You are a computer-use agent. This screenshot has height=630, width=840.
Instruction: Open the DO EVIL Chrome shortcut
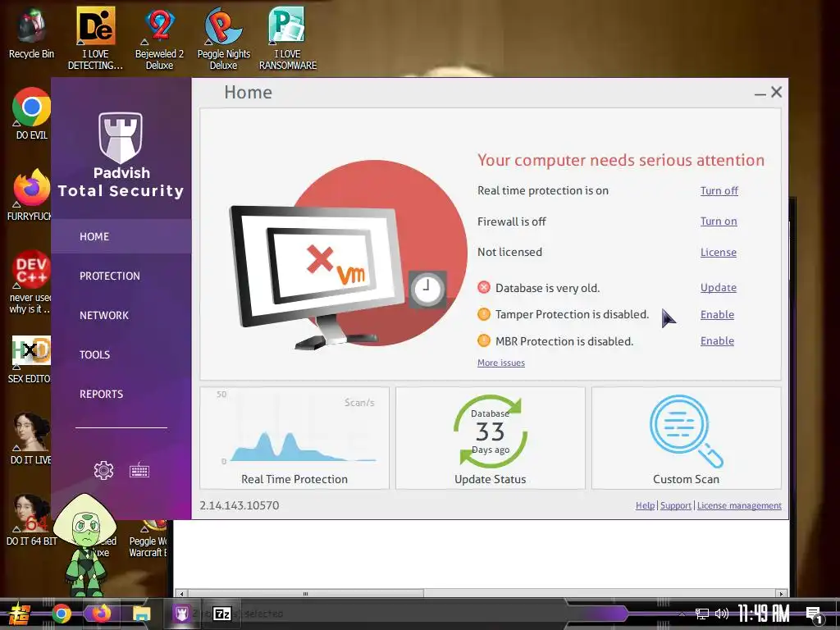(x=31, y=113)
